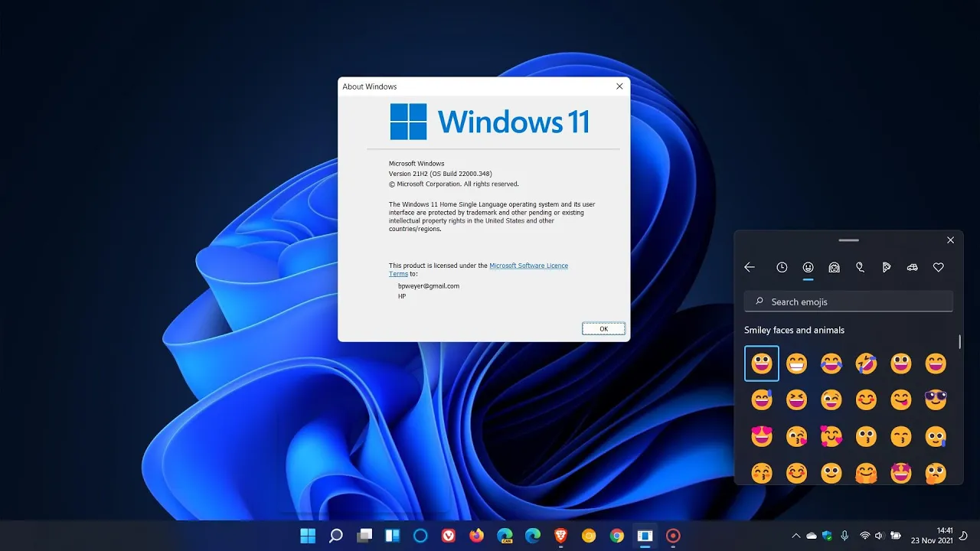Insert the squinting laughing face emoji
Image resolution: width=980 pixels, height=551 pixels.
click(797, 399)
